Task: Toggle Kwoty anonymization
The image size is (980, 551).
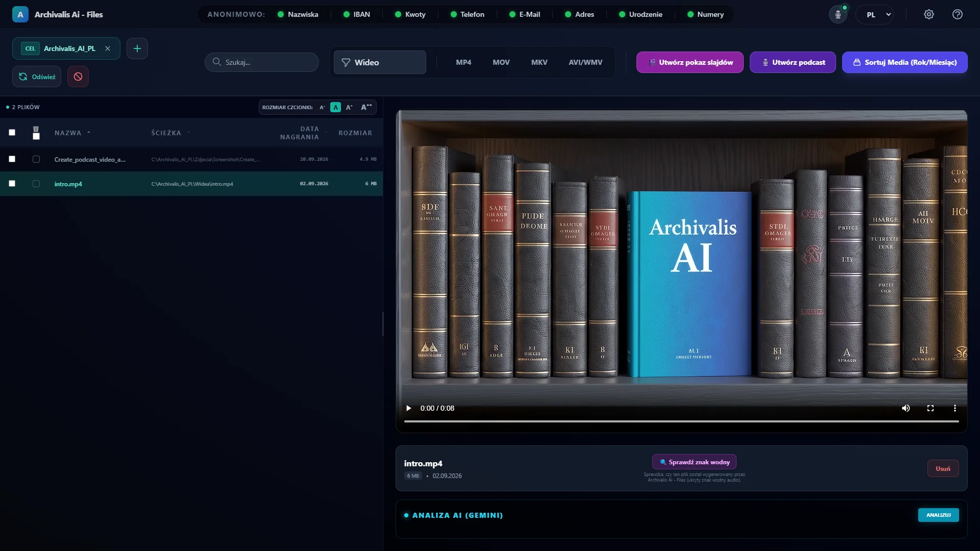Action: point(410,14)
